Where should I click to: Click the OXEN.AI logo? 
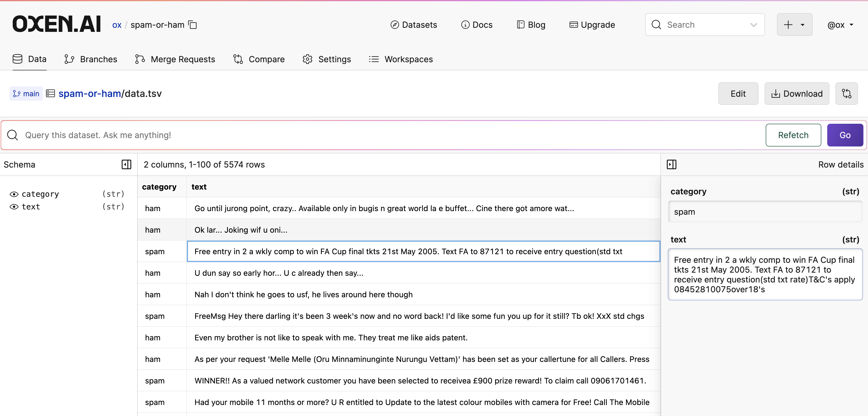coord(57,24)
